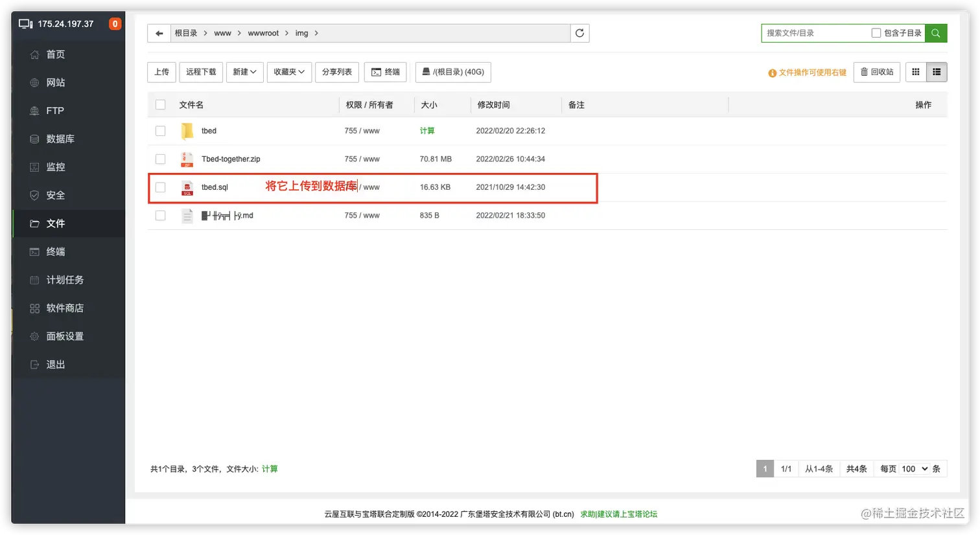Navigate to wwwroot in the breadcrumb
The image size is (980, 535).
263,33
